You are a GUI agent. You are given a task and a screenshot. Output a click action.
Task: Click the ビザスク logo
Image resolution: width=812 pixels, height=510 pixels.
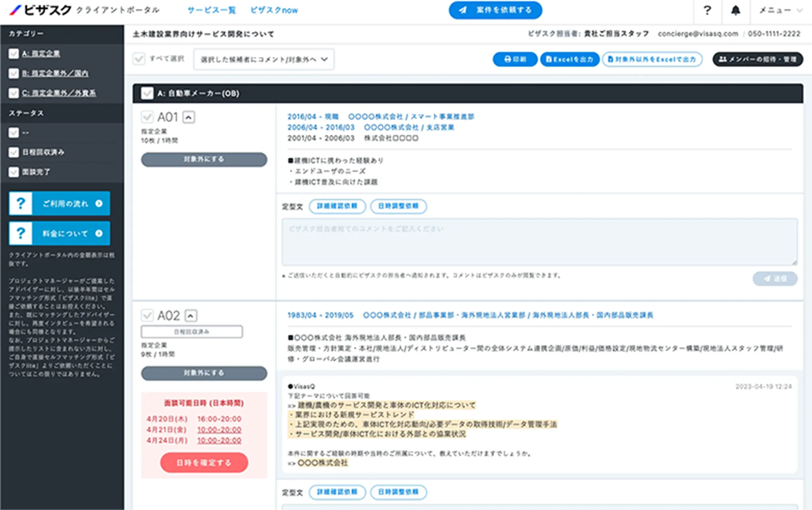[x=41, y=10]
